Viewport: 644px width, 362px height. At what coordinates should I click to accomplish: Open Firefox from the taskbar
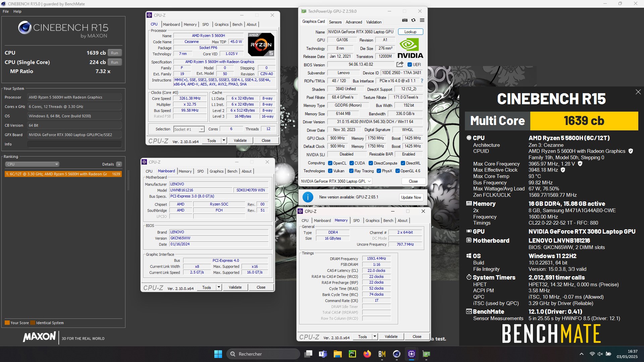tap(367, 354)
